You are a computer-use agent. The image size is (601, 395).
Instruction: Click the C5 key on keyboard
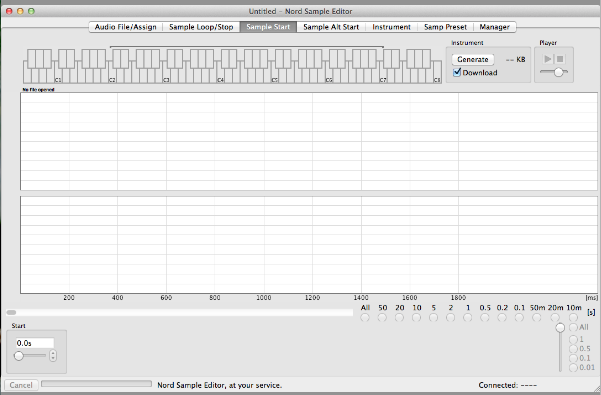point(274,76)
